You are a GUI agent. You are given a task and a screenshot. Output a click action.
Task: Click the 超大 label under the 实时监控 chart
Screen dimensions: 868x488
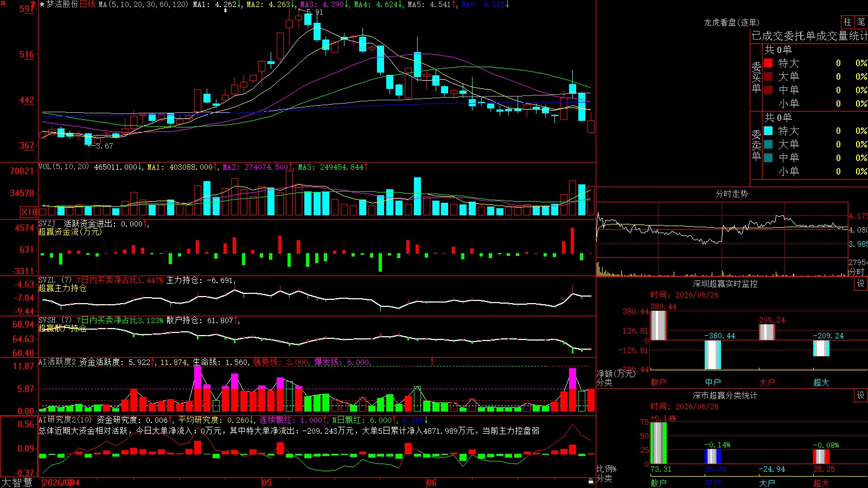pos(821,382)
